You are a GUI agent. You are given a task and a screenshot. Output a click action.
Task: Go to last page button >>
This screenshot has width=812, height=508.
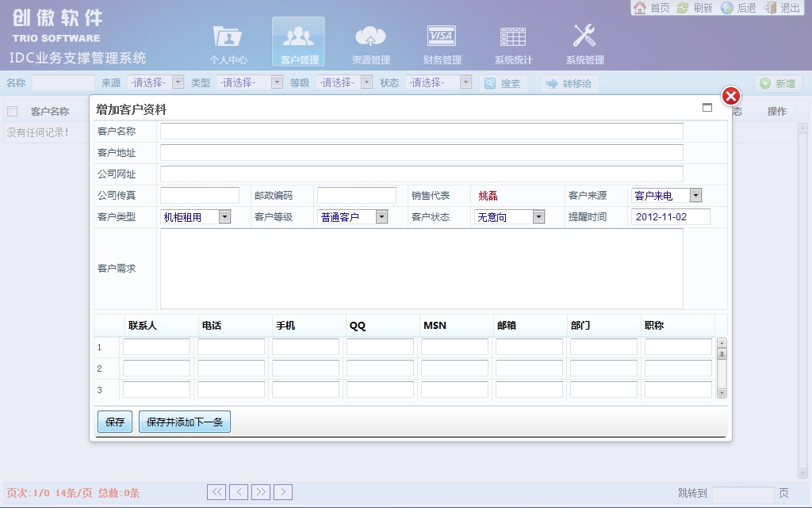tap(261, 492)
